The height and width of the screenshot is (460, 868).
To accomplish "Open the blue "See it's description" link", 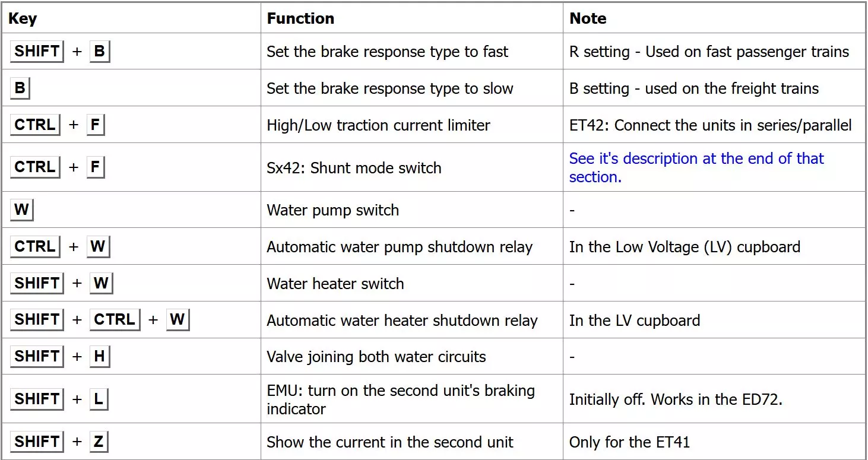I will tap(696, 167).
